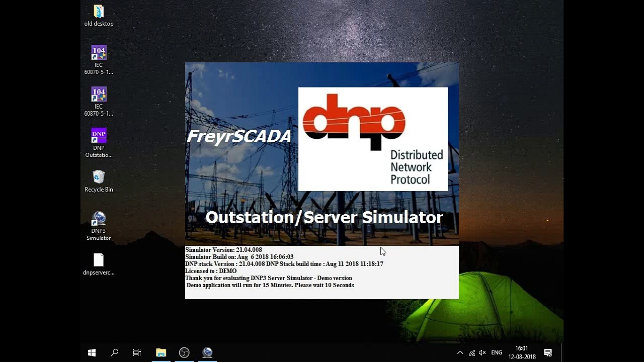Open Task View in the taskbar
The width and height of the screenshot is (644, 362).
137,353
